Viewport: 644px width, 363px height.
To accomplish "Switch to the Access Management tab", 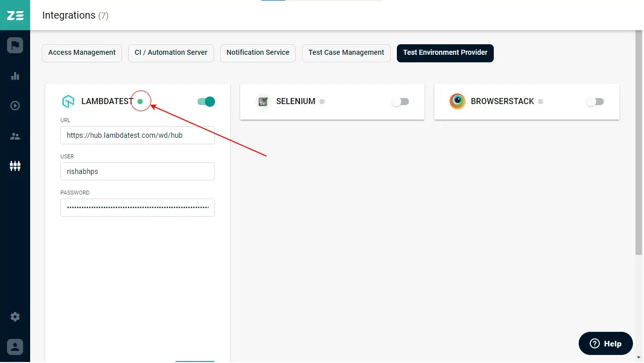I will [81, 53].
